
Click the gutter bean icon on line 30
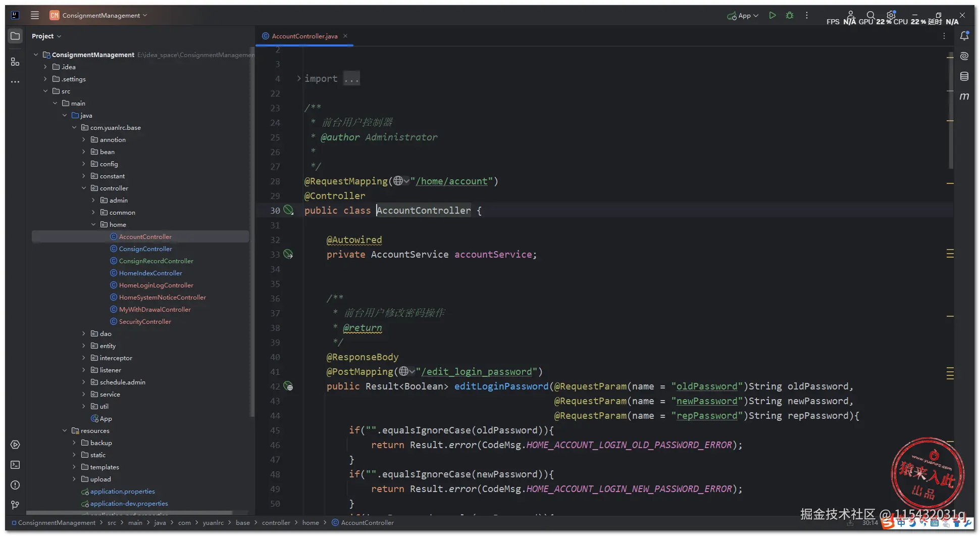coord(288,210)
